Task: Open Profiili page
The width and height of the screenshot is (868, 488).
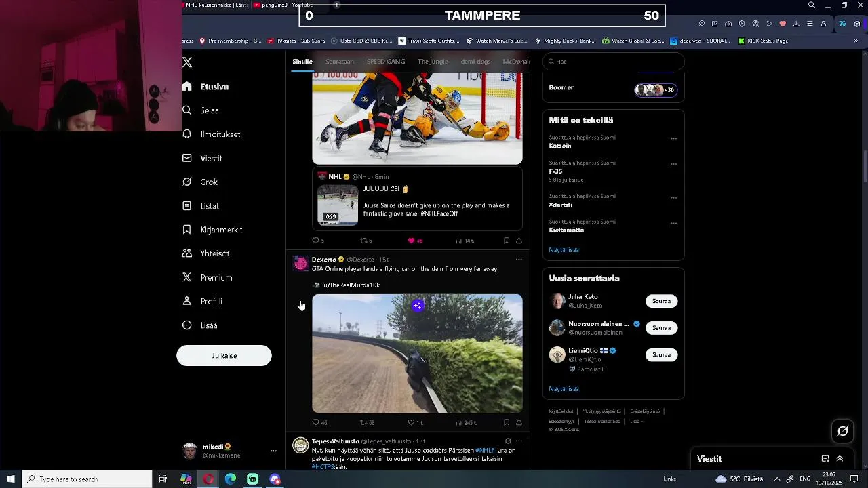Action: click(202, 301)
